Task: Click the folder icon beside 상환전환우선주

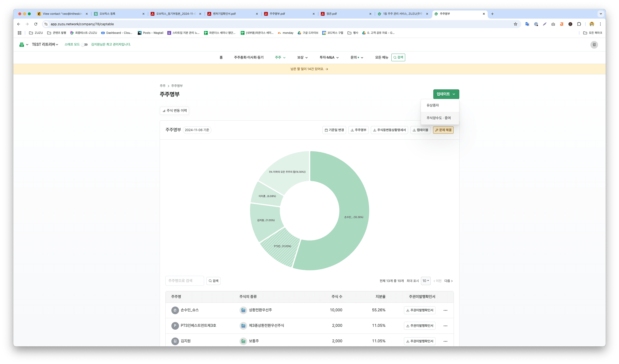Action: [243, 310]
